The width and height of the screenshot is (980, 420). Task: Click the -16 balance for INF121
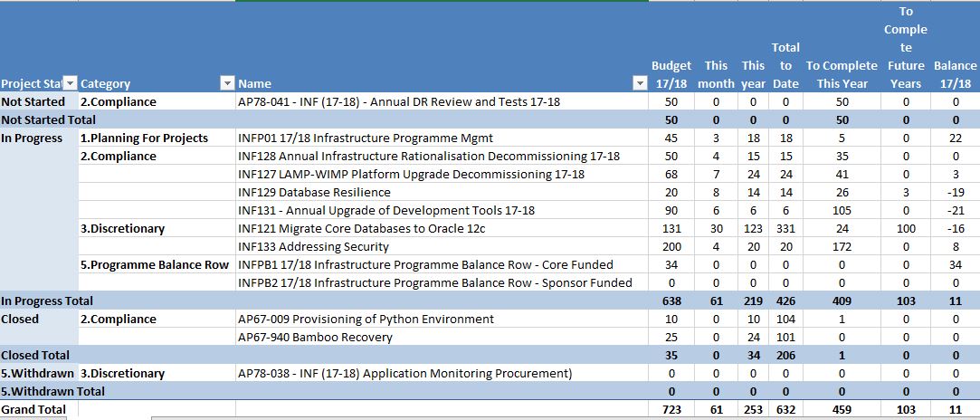coord(955,229)
